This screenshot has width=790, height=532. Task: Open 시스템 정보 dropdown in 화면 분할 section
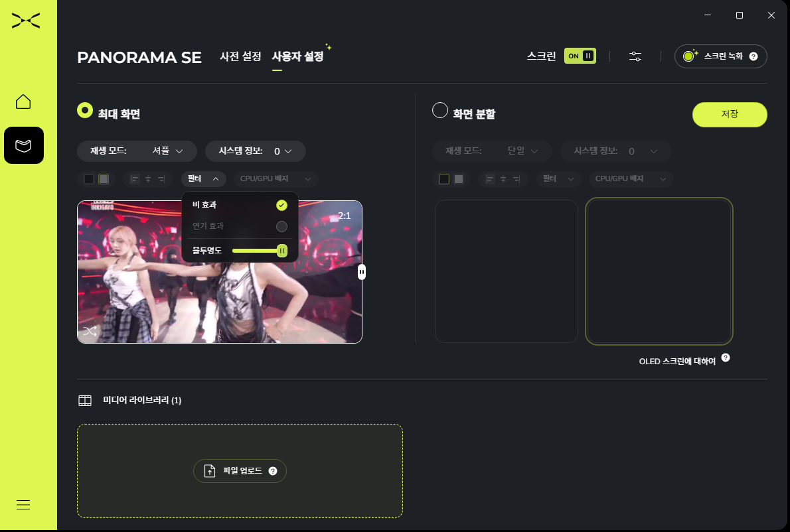615,151
